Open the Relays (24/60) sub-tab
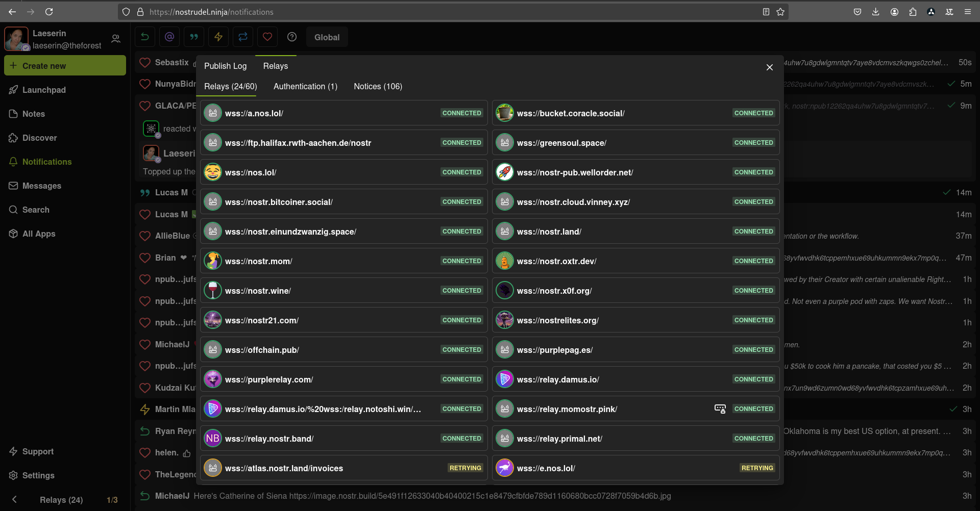 coord(231,86)
